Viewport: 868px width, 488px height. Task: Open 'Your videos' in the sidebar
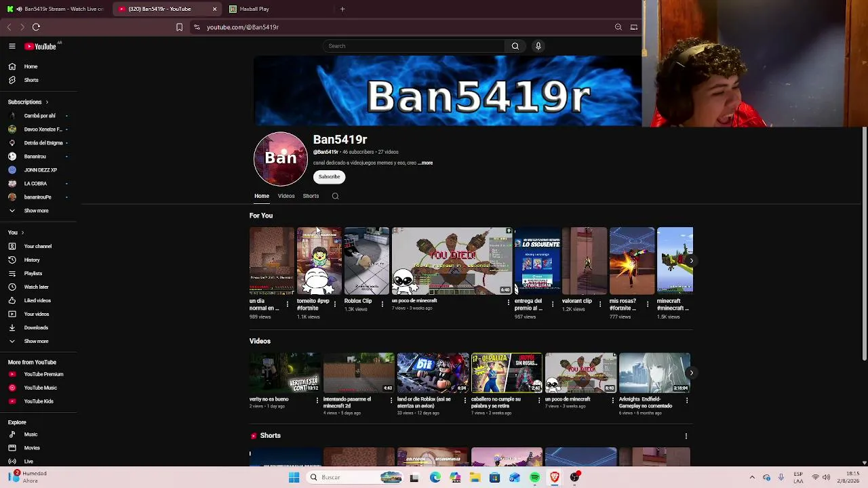[x=38, y=314]
